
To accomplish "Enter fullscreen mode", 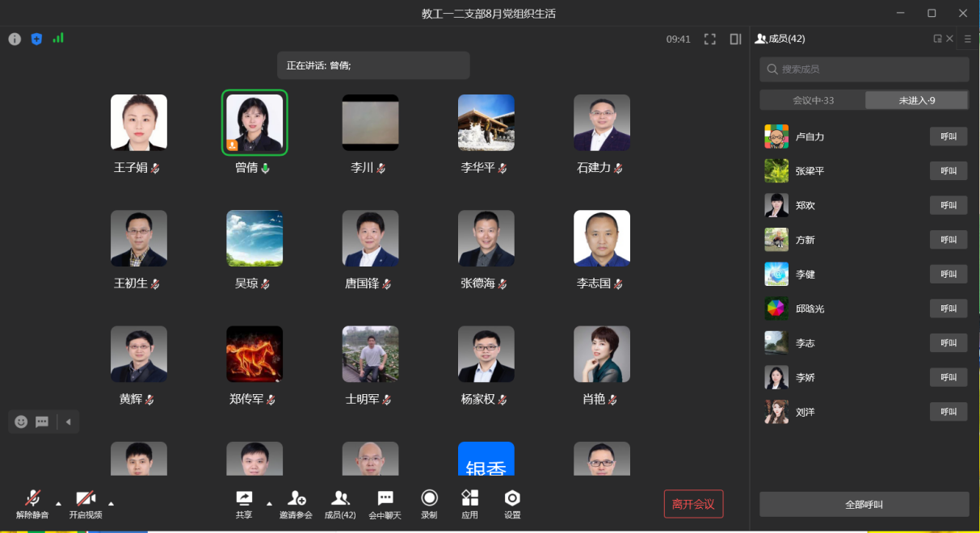I will pyautogui.click(x=710, y=39).
